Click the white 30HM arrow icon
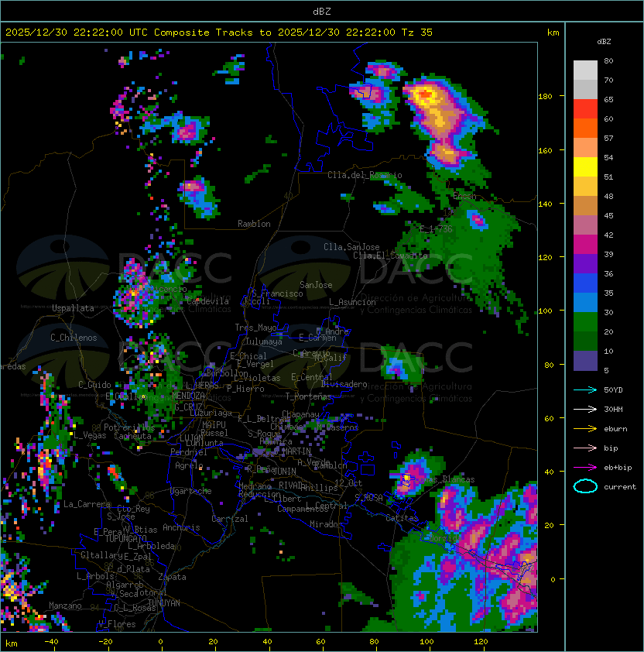The image size is (644, 652). (x=585, y=409)
